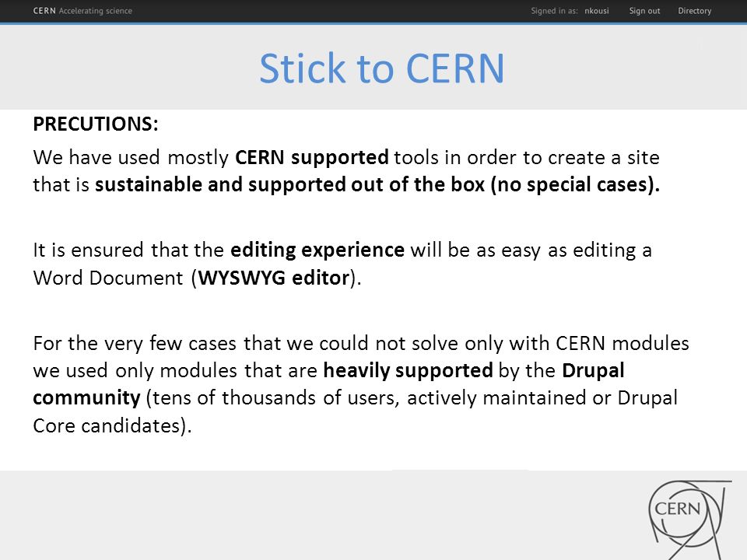The image size is (747, 560).
Task: Click the Sign out link
Action: [644, 10]
